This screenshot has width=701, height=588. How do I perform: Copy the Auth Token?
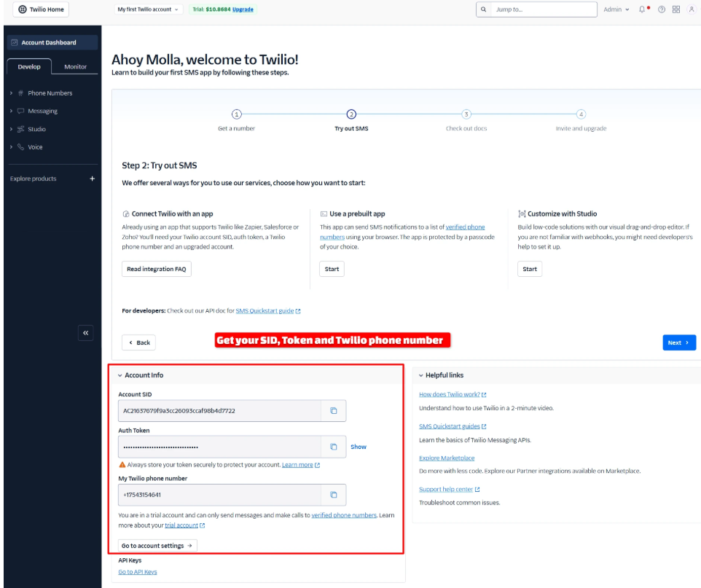[334, 447]
